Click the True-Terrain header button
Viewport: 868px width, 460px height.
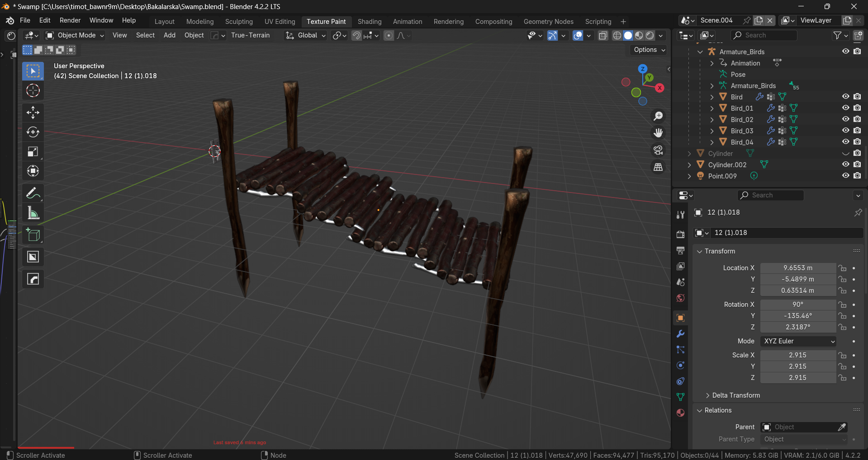point(250,35)
